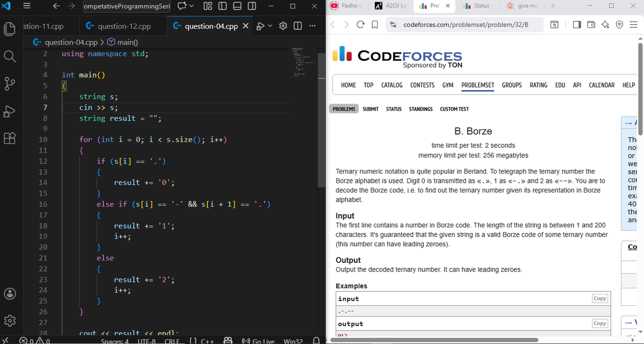Close the Codeforces problem browser tab

(447, 6)
